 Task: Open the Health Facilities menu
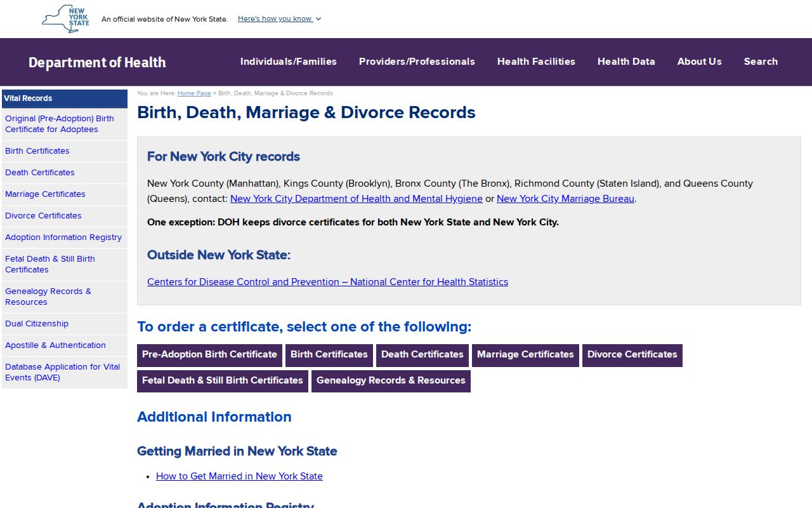click(536, 62)
